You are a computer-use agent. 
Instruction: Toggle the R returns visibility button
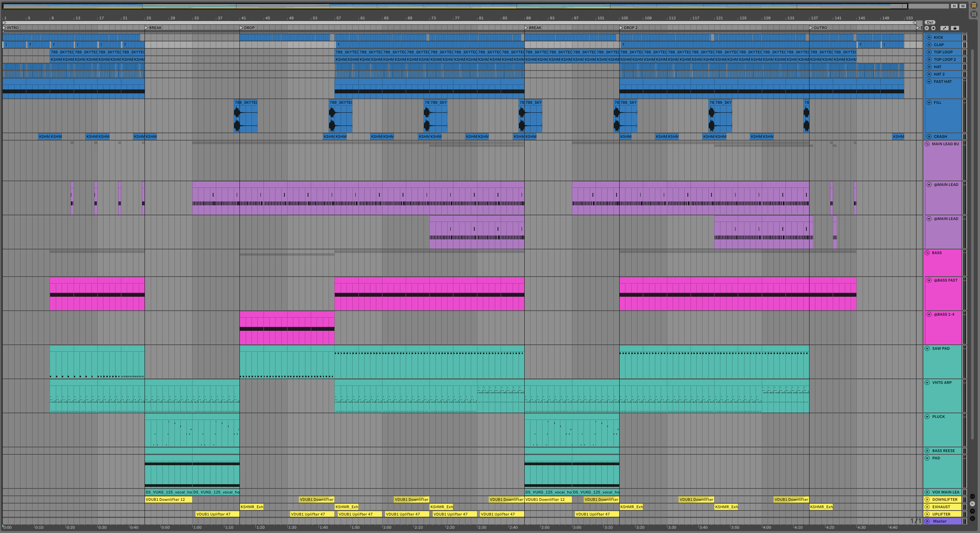972,504
